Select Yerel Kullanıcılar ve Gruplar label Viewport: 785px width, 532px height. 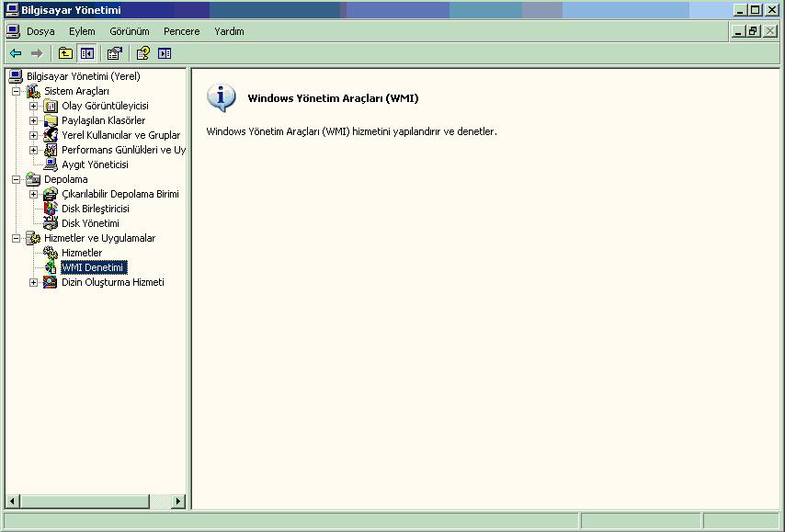pos(121,135)
